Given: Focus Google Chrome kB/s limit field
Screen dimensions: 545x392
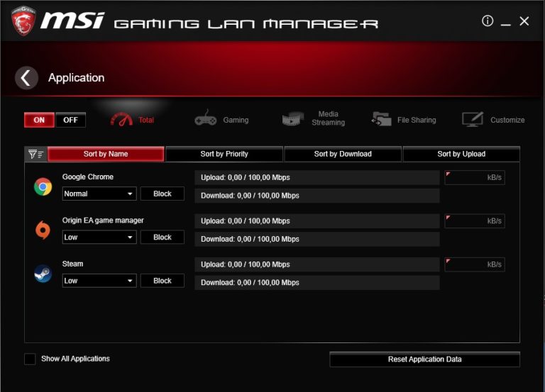Looking at the screenshot, I should [x=475, y=177].
